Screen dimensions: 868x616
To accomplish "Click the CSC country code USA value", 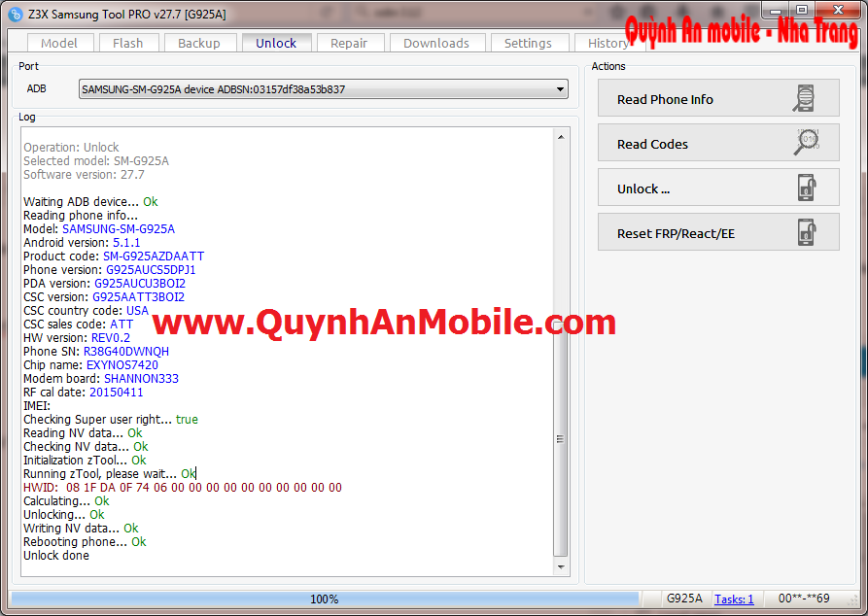I will coord(137,311).
